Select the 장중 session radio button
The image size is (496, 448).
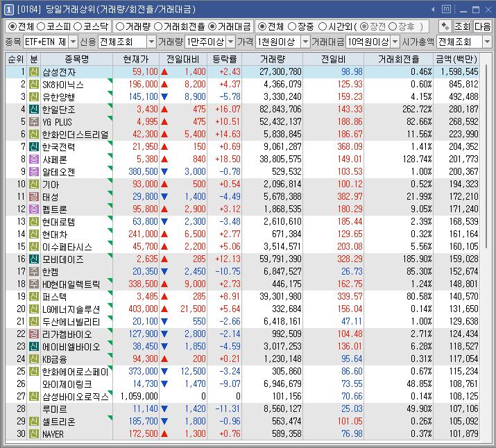[x=292, y=26]
